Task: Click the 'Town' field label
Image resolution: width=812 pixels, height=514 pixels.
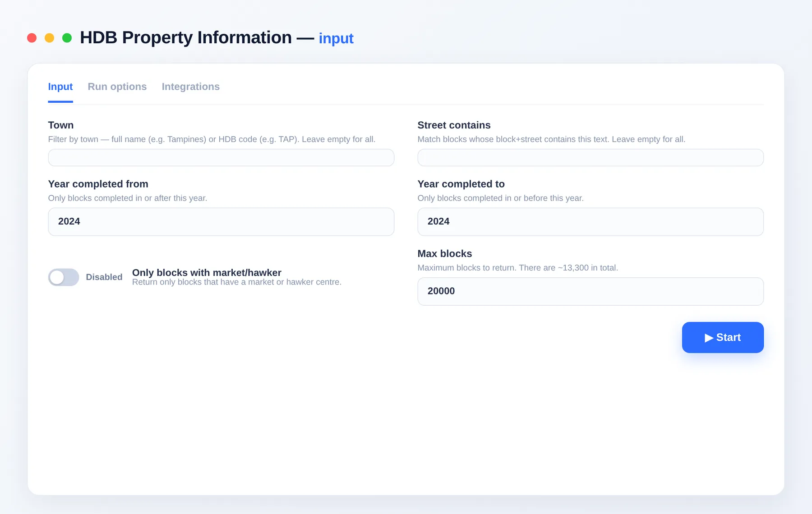Action: (61, 125)
